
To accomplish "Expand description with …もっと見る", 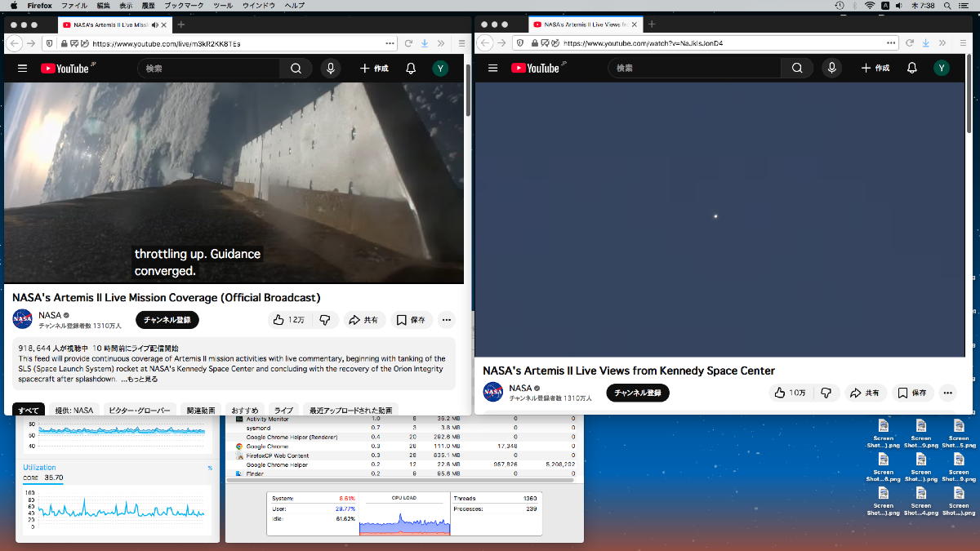I will [140, 379].
